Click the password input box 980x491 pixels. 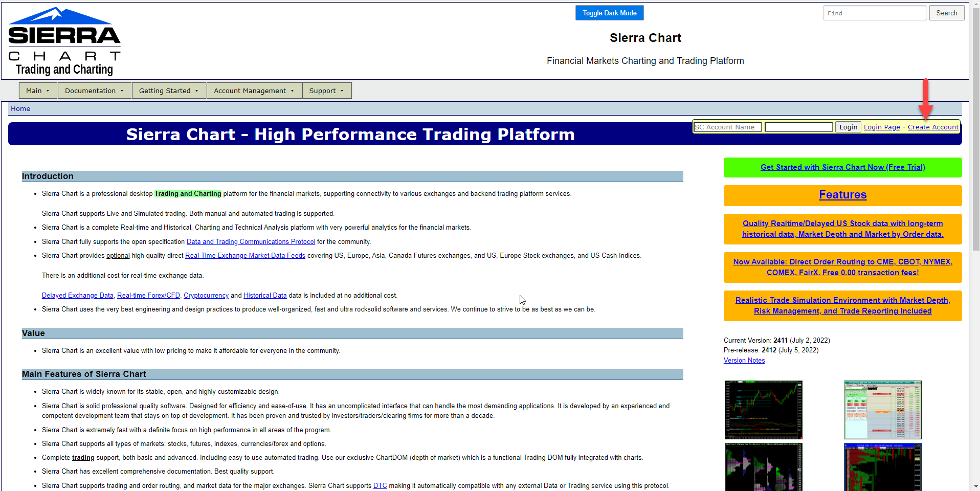[798, 127]
